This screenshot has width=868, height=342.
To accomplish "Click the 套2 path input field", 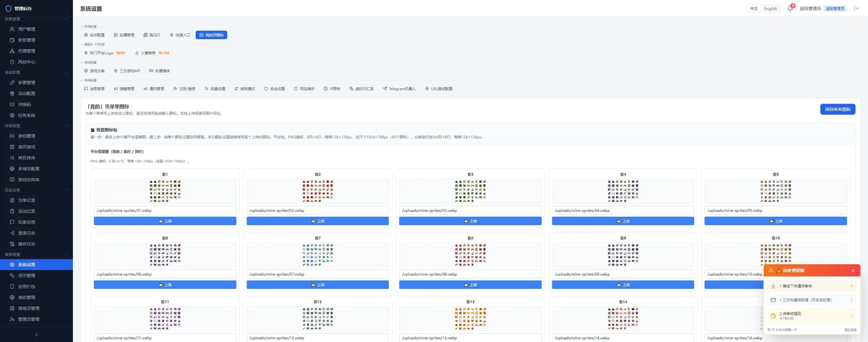I will point(318,210).
